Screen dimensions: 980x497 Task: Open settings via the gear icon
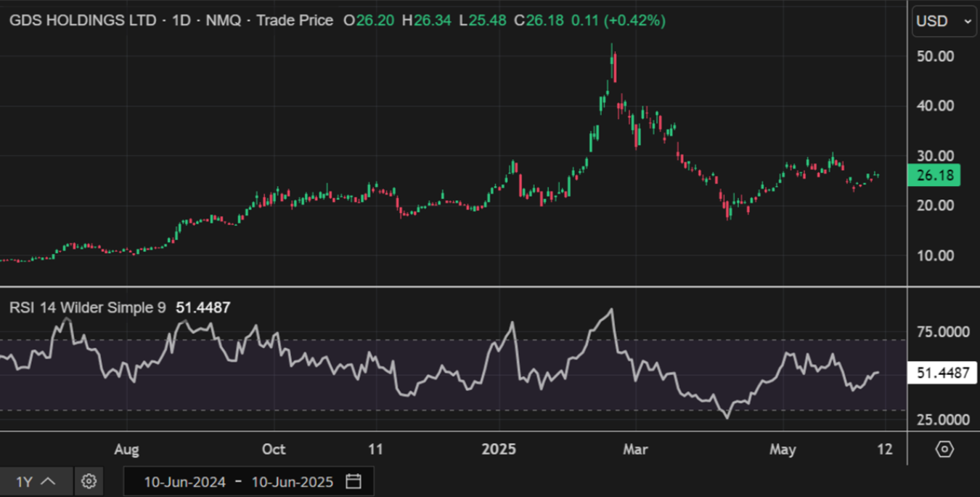(x=89, y=481)
